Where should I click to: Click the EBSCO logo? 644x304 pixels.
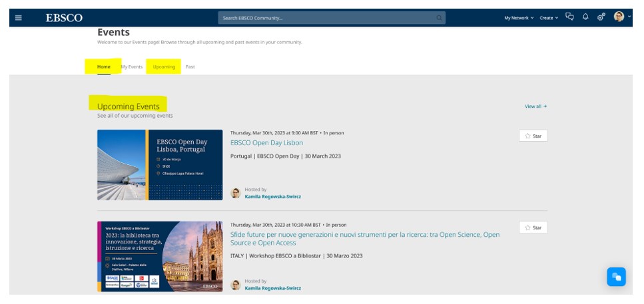tap(63, 18)
